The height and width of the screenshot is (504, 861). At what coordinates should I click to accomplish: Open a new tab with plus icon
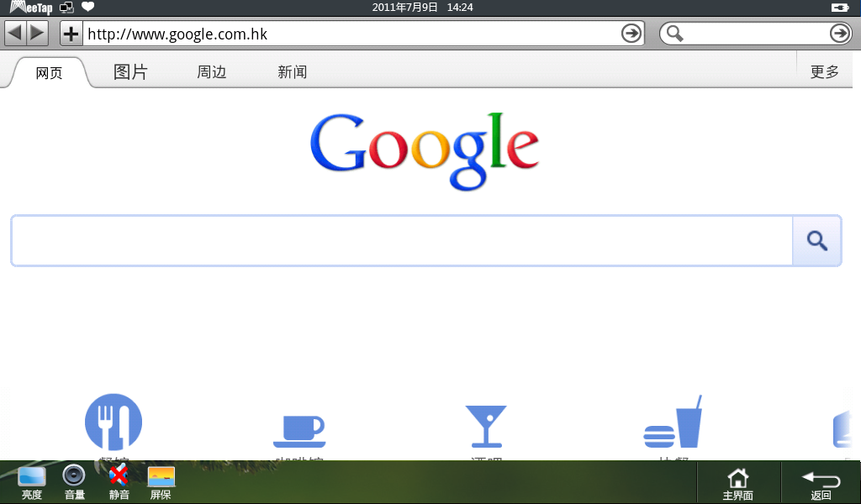pos(71,34)
